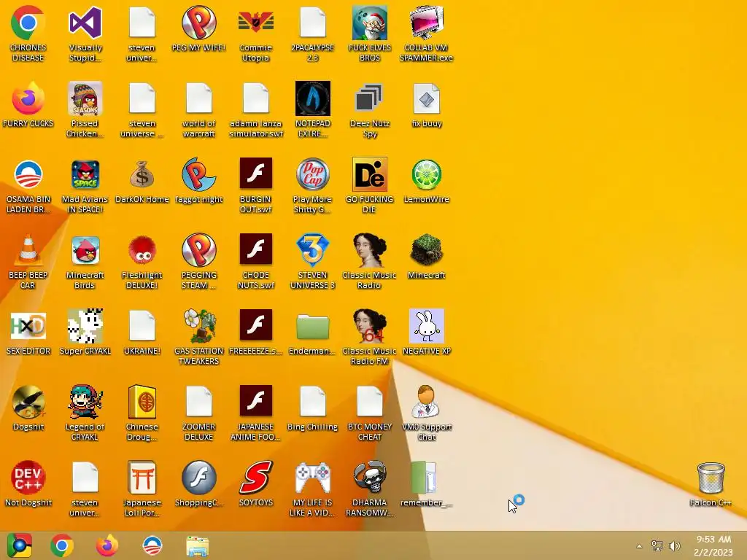Viewport: 747px width, 560px height.
Task: Open the NOTEPAD EXTRE... shortcut
Action: tap(312, 98)
